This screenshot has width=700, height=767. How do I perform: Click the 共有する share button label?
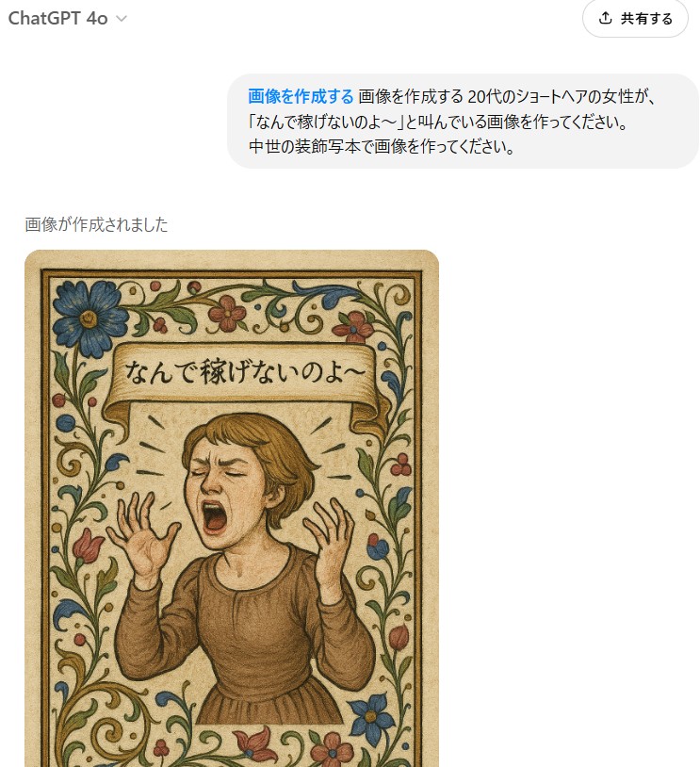click(x=646, y=19)
